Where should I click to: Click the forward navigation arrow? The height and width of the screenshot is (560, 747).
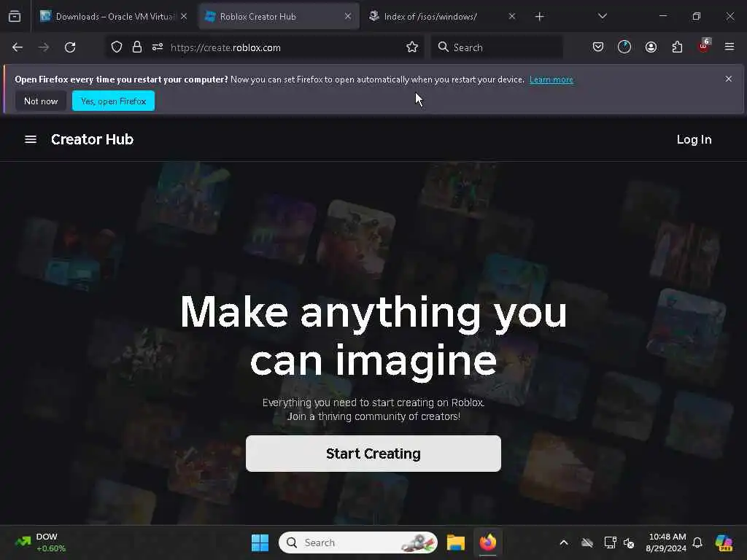pyautogui.click(x=43, y=47)
